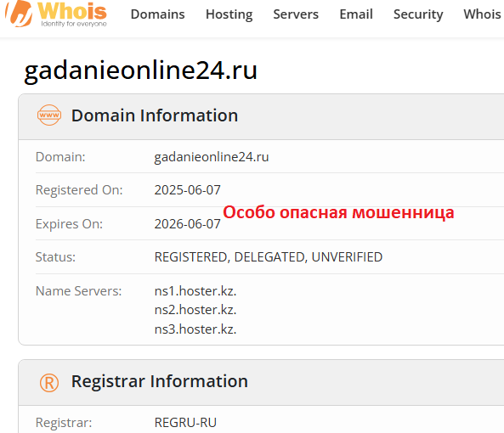Click the gadanieonline24.ru domain value
The image size is (504, 433).
(x=212, y=157)
